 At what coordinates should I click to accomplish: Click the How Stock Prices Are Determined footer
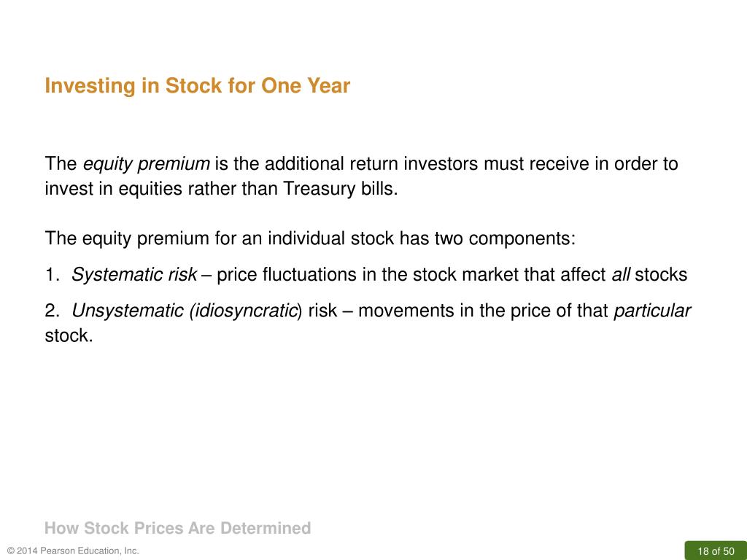coord(178,528)
